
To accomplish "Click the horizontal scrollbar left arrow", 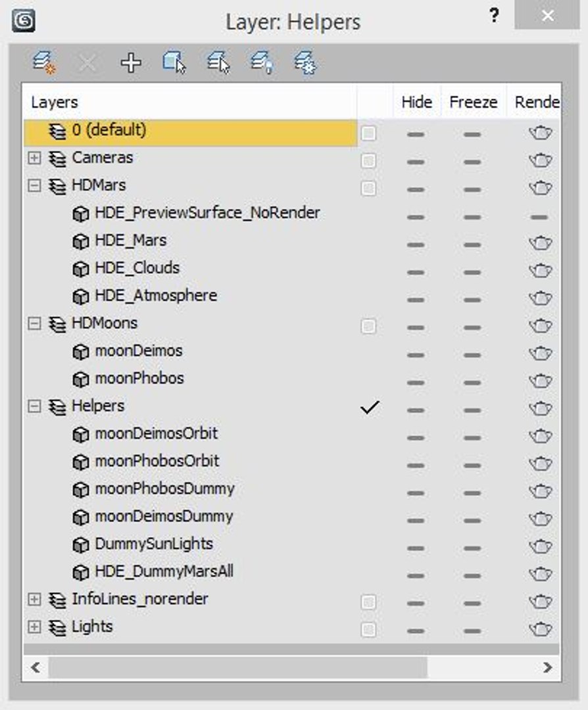I will tap(36, 667).
